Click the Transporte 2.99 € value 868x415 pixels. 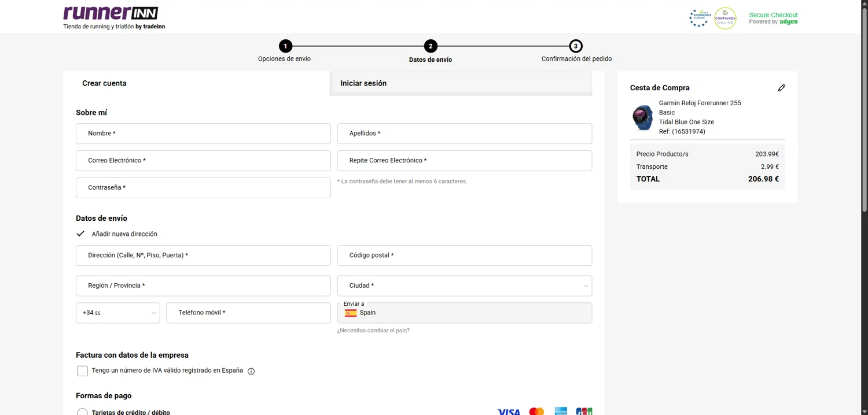pos(770,167)
